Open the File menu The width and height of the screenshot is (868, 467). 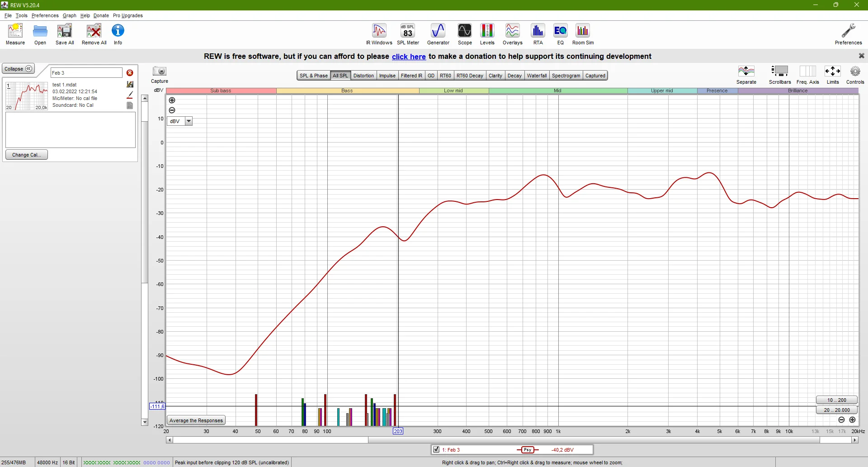click(8, 15)
